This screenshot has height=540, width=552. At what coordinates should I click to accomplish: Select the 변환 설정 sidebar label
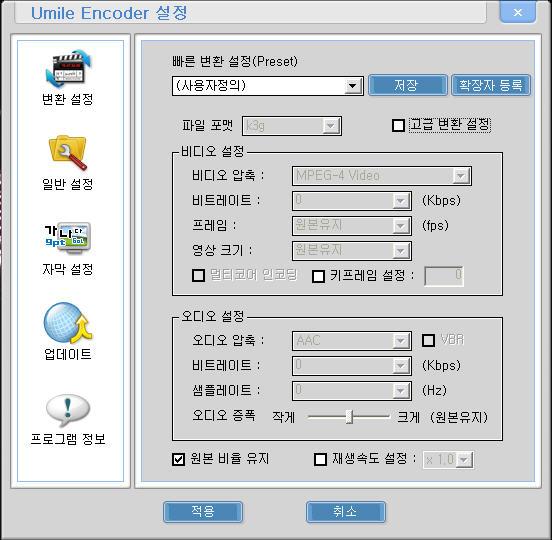click(x=68, y=99)
